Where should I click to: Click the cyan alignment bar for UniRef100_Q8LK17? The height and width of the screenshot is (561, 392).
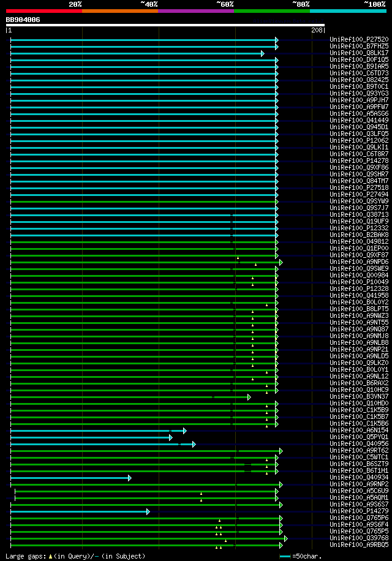point(137,54)
